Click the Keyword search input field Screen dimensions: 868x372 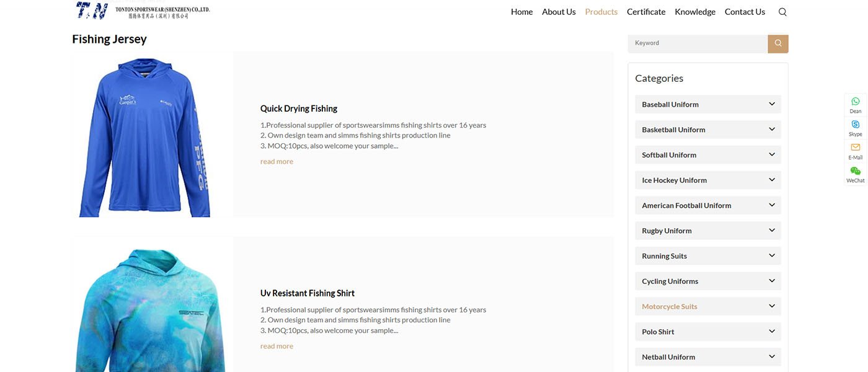coord(697,43)
